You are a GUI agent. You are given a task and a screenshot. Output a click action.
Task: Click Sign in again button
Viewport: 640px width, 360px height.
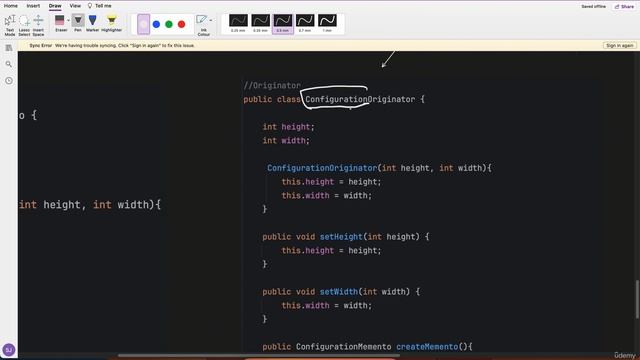click(x=620, y=45)
